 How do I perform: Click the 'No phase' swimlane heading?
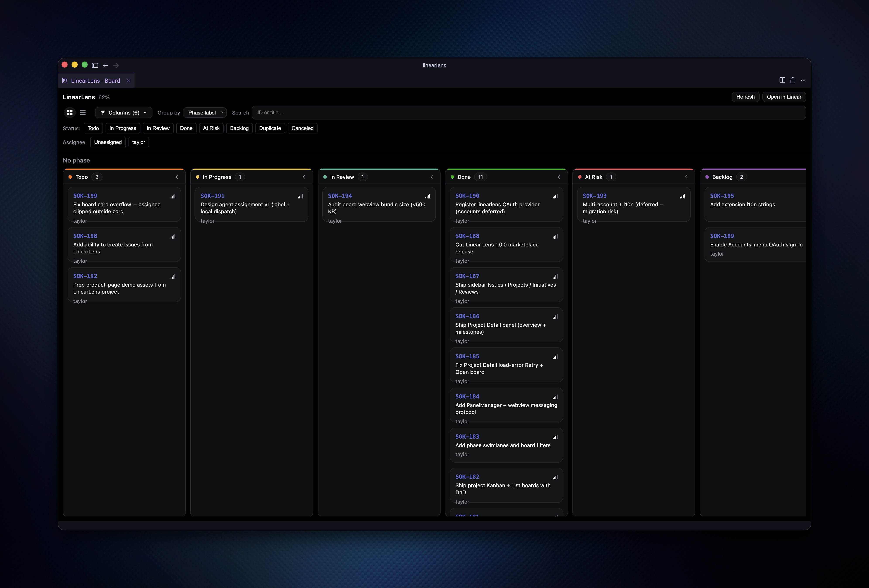(76, 160)
